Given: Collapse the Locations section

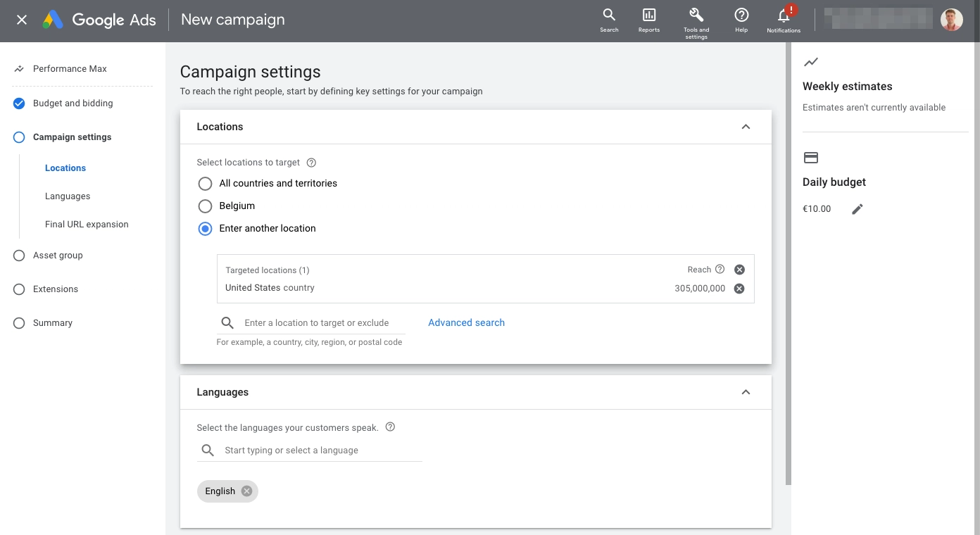Looking at the screenshot, I should point(746,127).
